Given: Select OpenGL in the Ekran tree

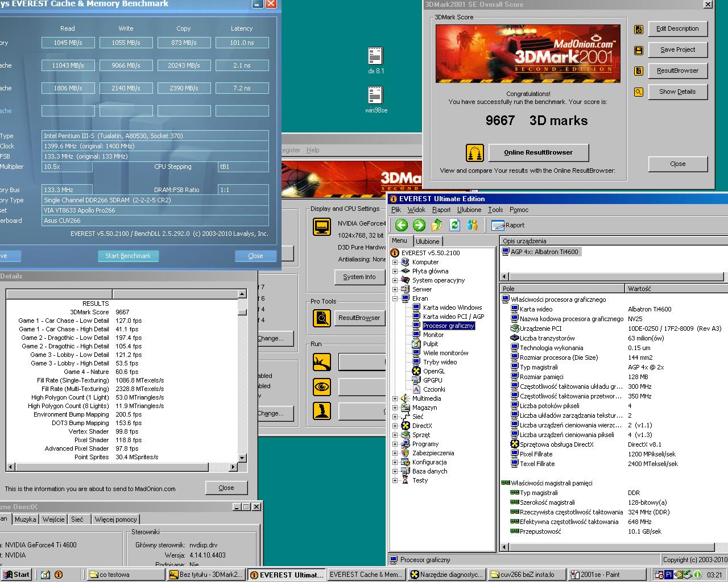Looking at the screenshot, I should [x=433, y=371].
